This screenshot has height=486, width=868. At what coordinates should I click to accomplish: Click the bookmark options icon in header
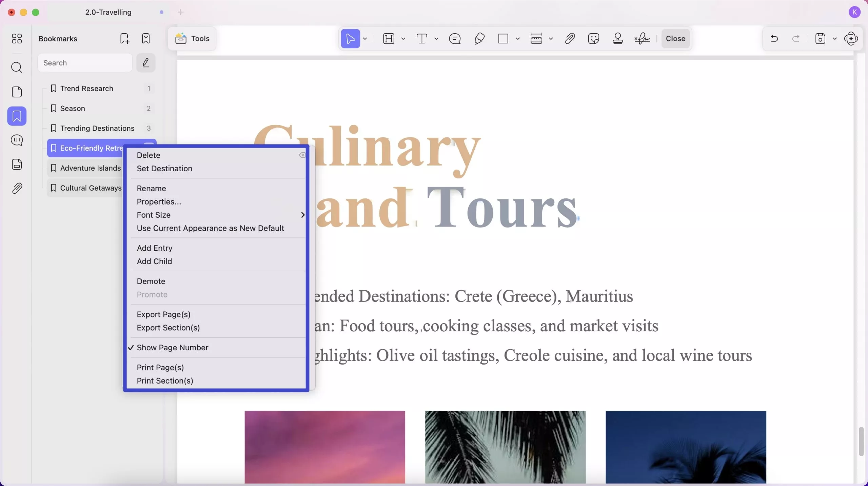pyautogui.click(x=146, y=39)
